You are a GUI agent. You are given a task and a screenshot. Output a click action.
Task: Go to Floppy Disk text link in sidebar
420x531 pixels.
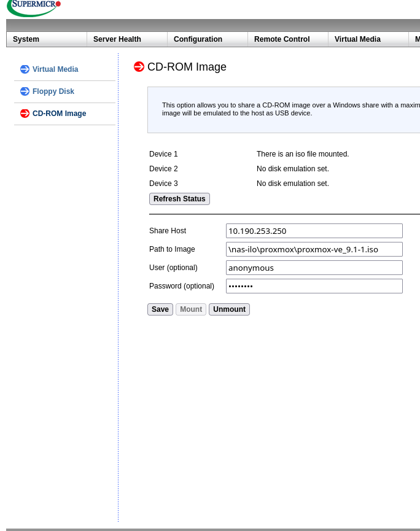pyautogui.click(x=53, y=91)
